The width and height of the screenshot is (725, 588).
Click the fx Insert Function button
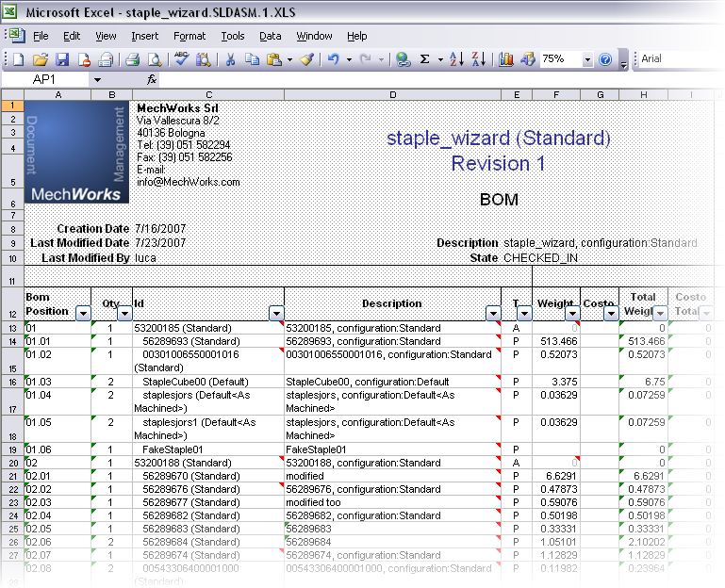coord(152,80)
